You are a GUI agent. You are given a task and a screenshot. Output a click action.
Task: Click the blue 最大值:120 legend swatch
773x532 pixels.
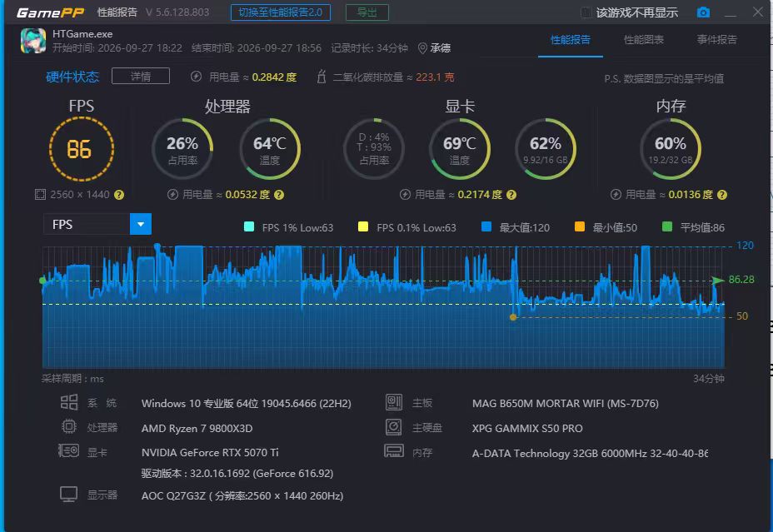pos(486,226)
